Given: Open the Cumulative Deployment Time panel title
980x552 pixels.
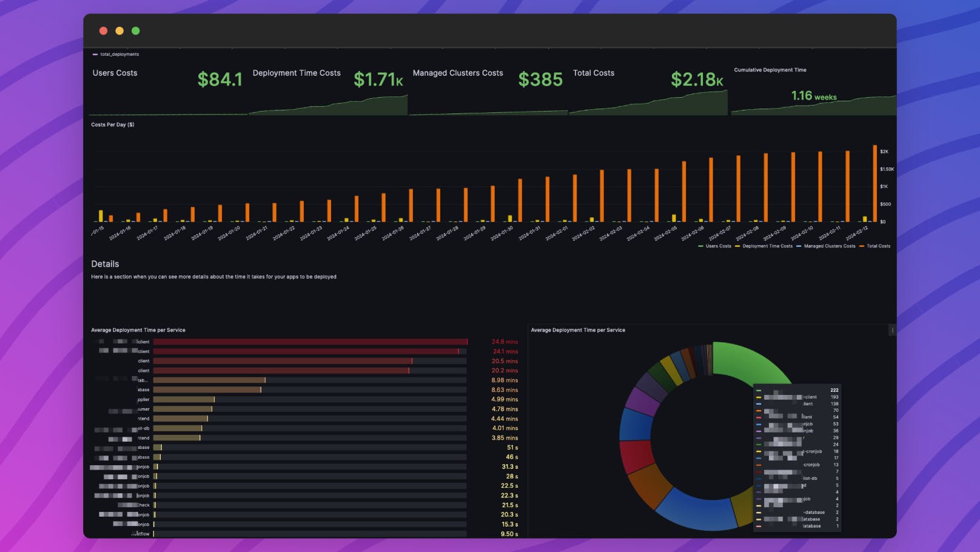Looking at the screenshot, I should click(770, 70).
